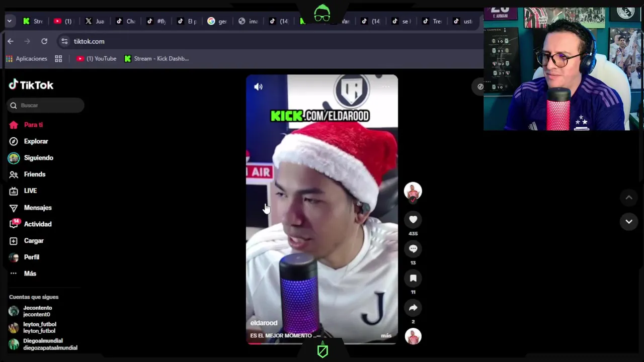This screenshot has width=644, height=362.
Task: Open the Diegoalmundial followed account
Action: click(x=43, y=344)
